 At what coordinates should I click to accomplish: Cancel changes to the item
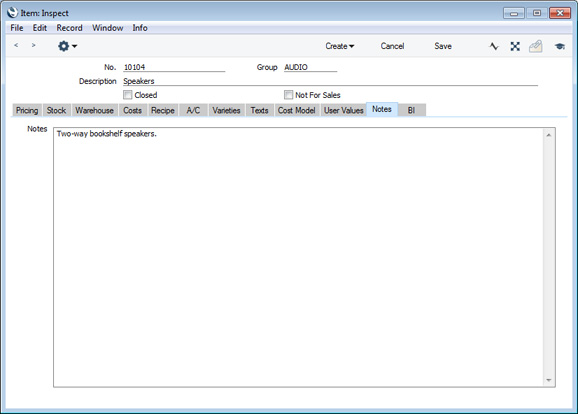392,46
